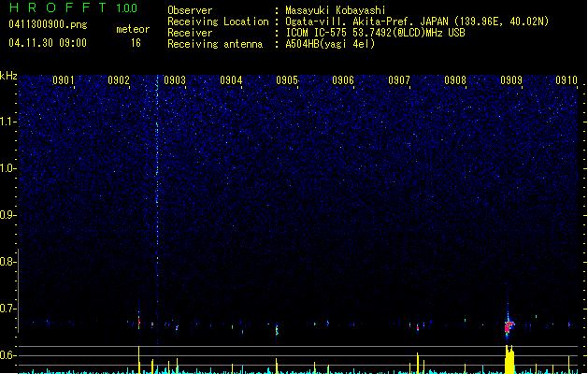This screenshot has height=374, width=588.
Task: Click the 0910 time marker
Action: [566, 80]
